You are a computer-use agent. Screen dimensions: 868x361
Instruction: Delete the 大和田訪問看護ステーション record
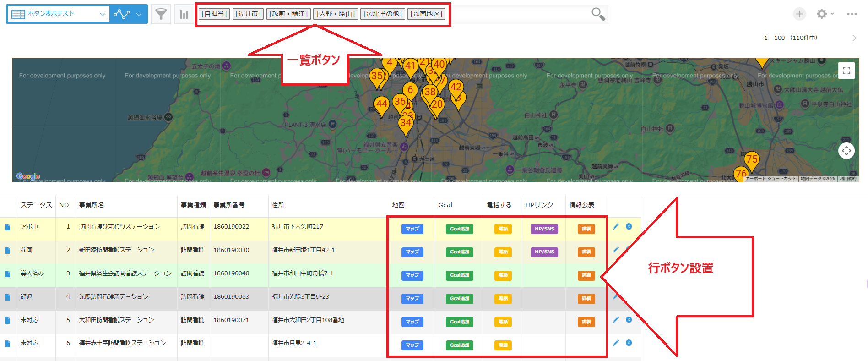pyautogui.click(x=629, y=320)
